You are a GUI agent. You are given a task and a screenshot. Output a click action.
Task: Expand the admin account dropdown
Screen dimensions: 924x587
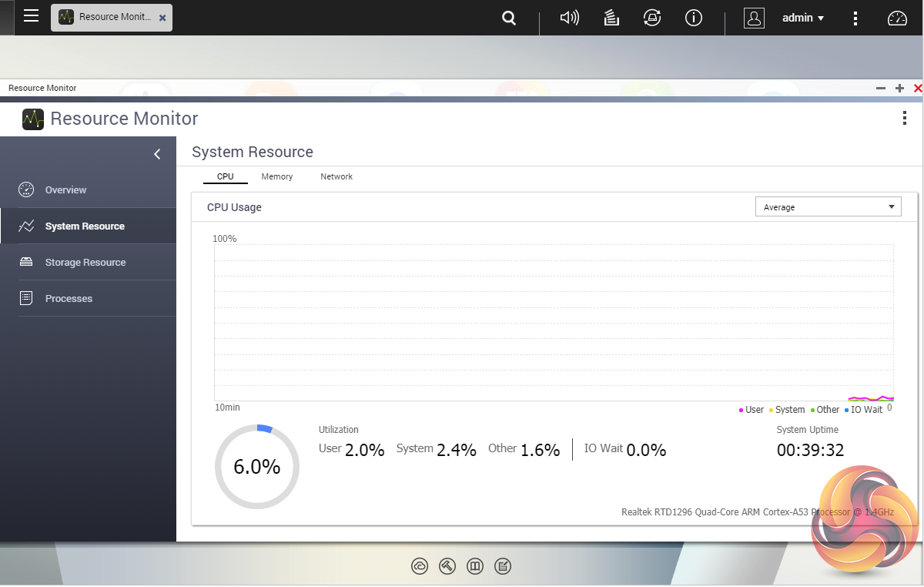point(803,18)
